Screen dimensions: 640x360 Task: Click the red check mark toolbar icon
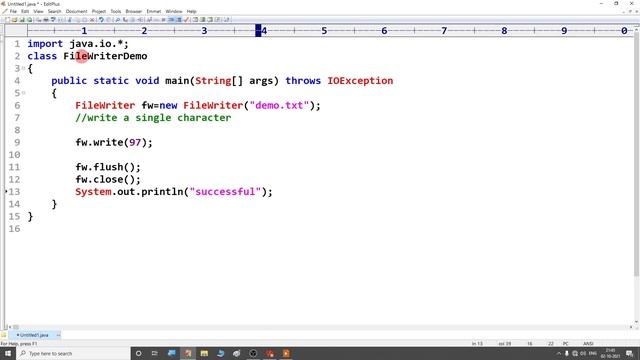pyautogui.click(x=187, y=20)
